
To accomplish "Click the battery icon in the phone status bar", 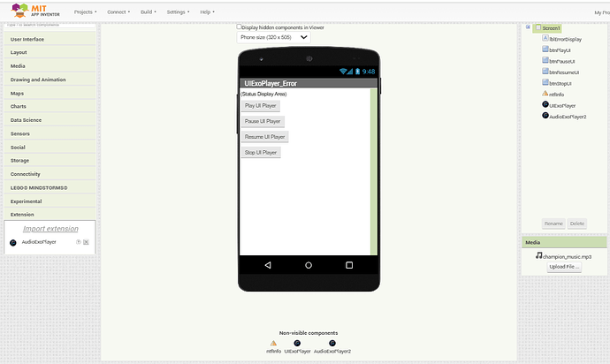I will [x=357, y=72].
